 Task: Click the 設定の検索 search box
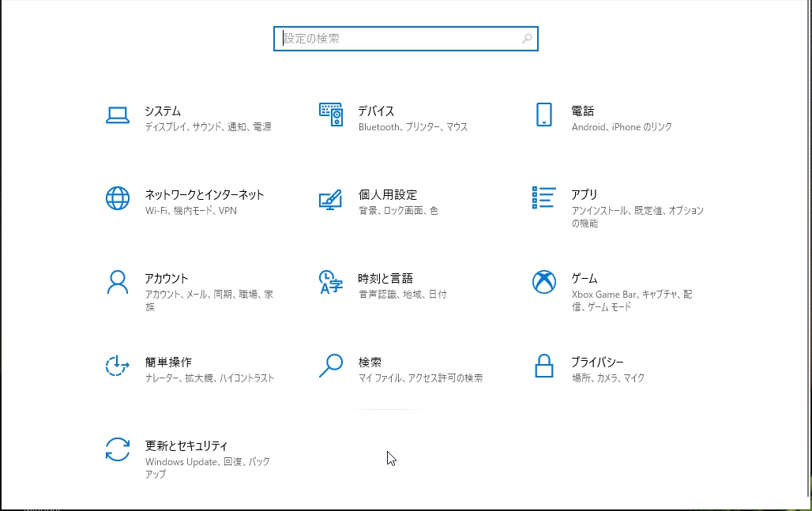pyautogui.click(x=405, y=38)
